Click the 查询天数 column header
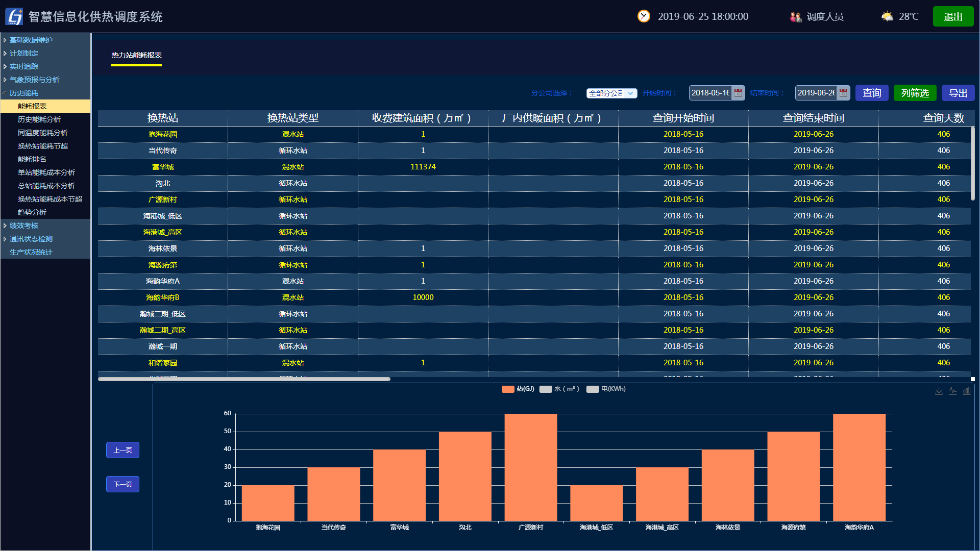 927,118
